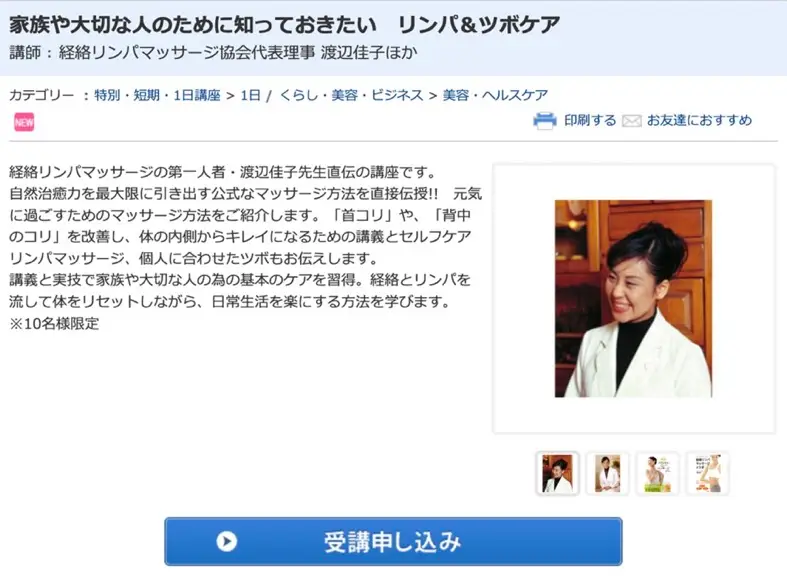Click the 受講申し込み apply button
Image resolution: width=787 pixels, height=585 pixels.
(x=393, y=541)
